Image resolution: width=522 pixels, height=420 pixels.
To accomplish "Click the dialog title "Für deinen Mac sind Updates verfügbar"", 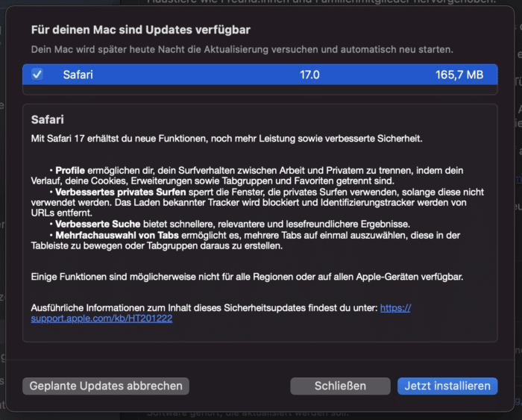I will [141, 30].
